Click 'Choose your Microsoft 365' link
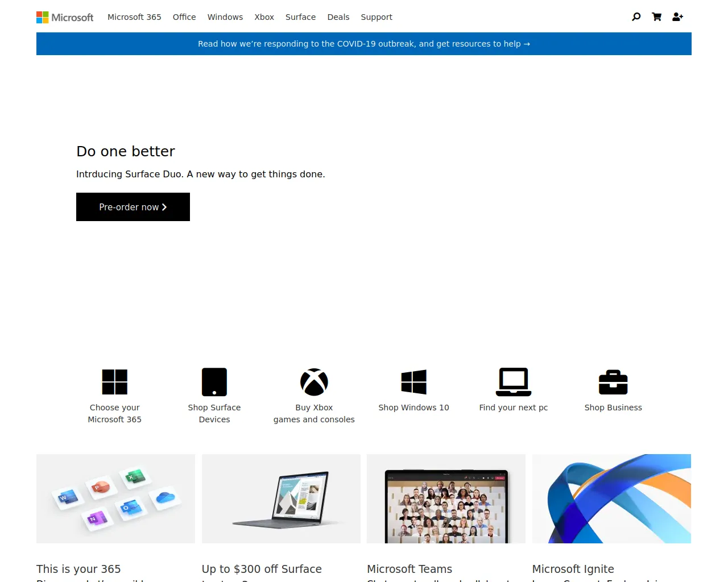728x582 pixels. tap(114, 413)
